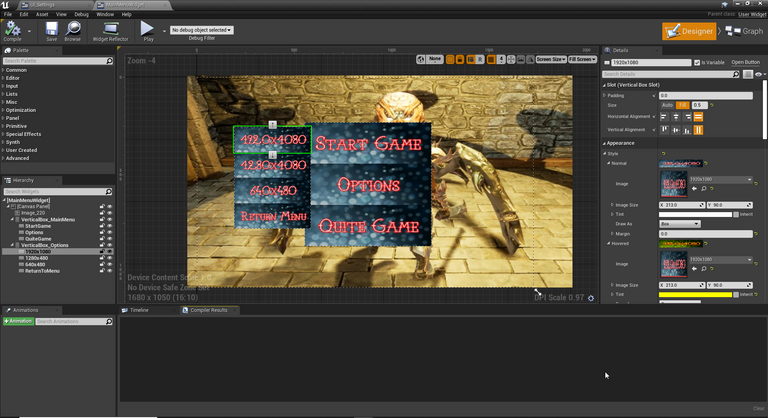Click the DPI scale settings gear
The height and width of the screenshot is (418, 768).
(x=591, y=298)
